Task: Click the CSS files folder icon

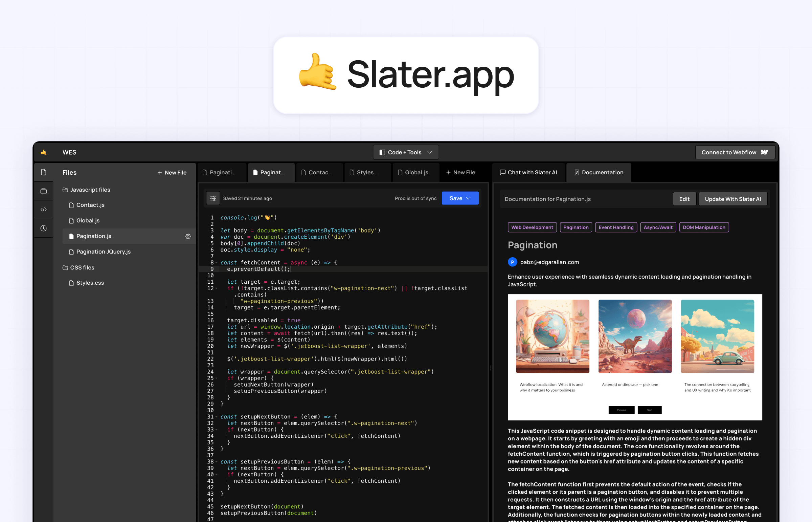Action: 65,267
